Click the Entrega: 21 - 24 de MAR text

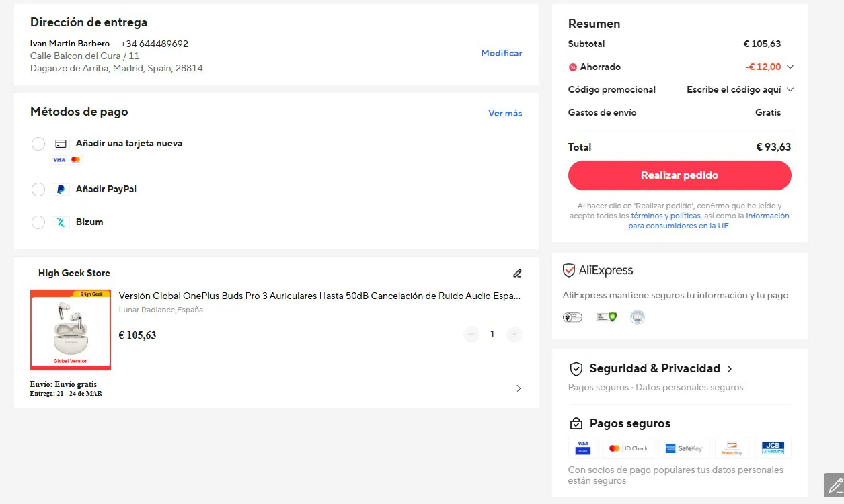[x=66, y=394]
